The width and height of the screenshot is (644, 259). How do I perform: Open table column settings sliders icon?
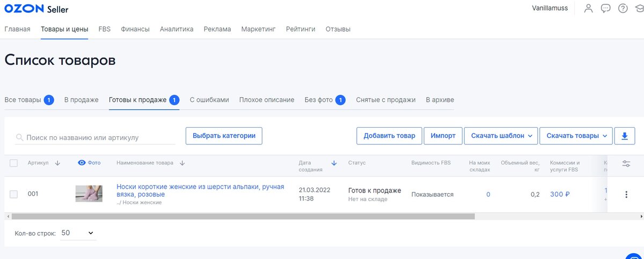[x=626, y=164]
